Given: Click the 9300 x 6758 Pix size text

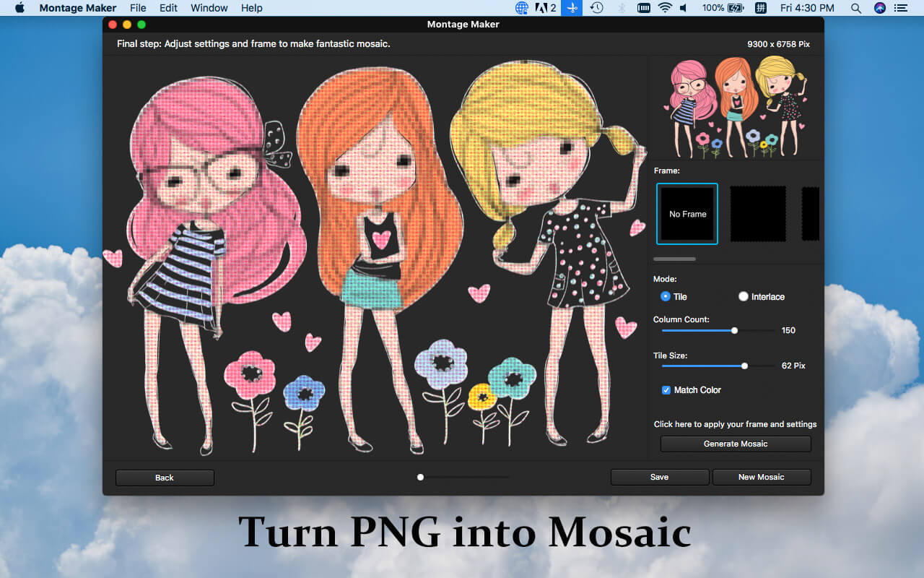Looking at the screenshot, I should click(778, 44).
